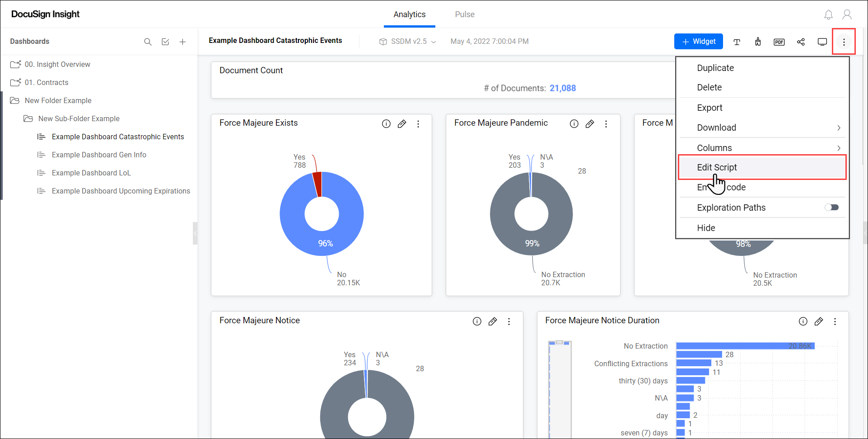Click the multi-select dashboards icon
The width and height of the screenshot is (868, 439).
165,42
